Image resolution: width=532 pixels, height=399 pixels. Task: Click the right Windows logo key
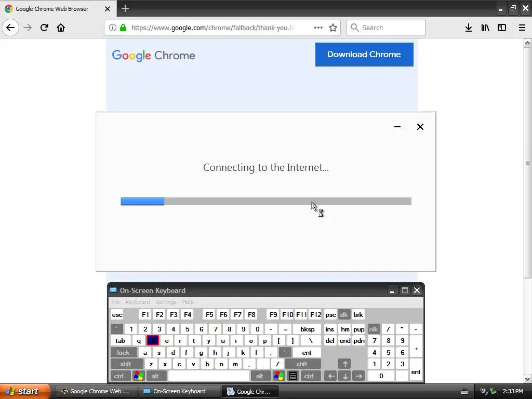coord(278,376)
